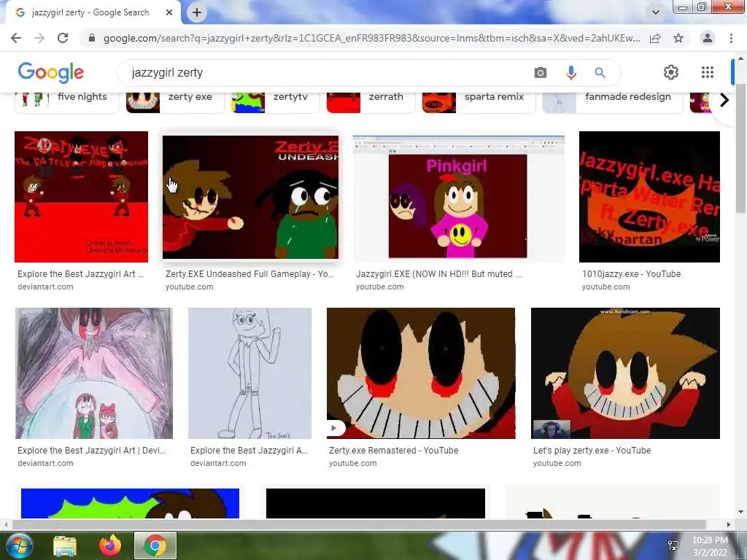Click the network icon in system tray
747x560 pixels.
673,545
